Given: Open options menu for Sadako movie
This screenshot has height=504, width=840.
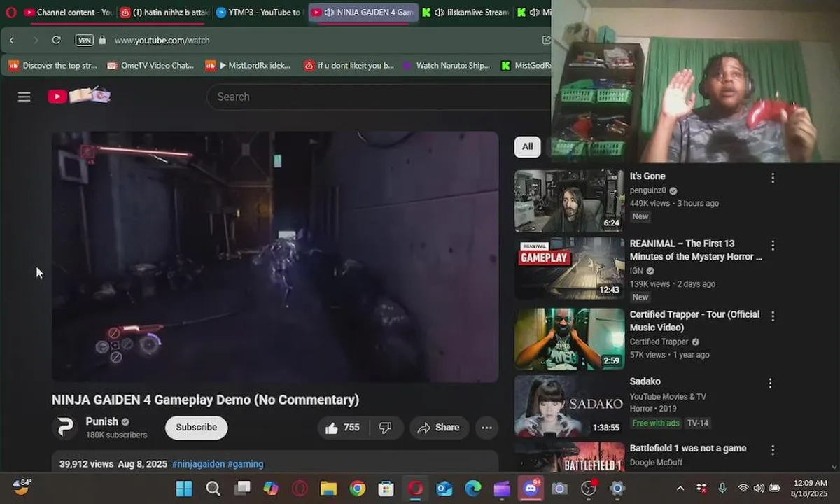Looking at the screenshot, I should tap(770, 384).
